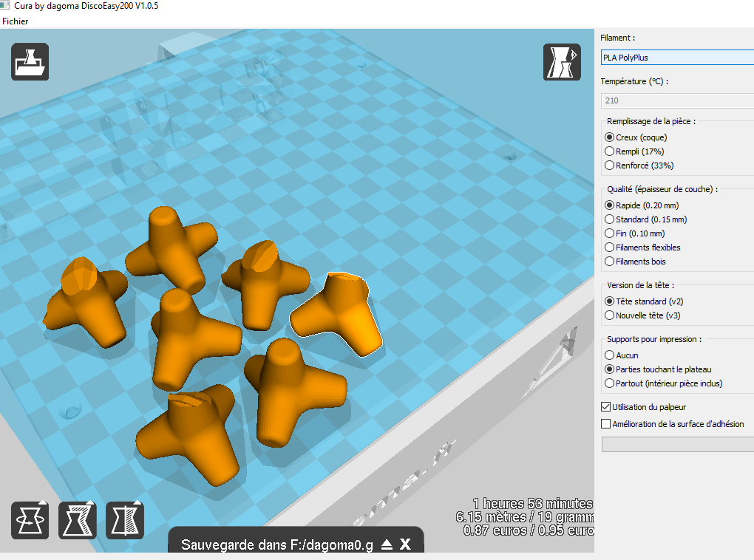
Task: Click the load model icon
Action: point(30,61)
